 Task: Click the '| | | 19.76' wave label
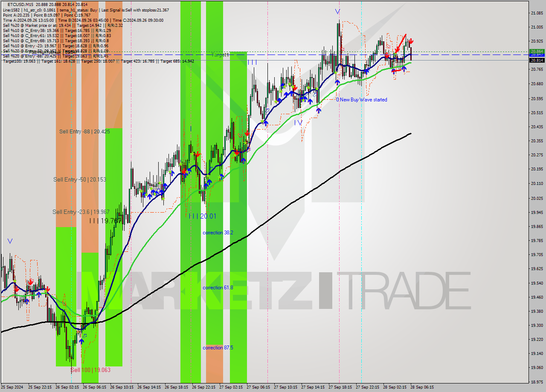(x=106, y=221)
